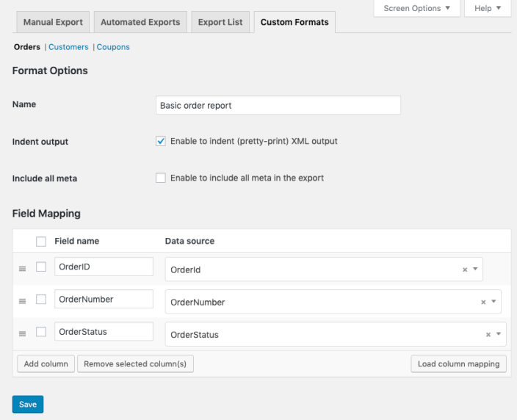This screenshot has width=517, height=420.
Task: Expand the OrderNumber data source dropdown
Action: (323, 302)
